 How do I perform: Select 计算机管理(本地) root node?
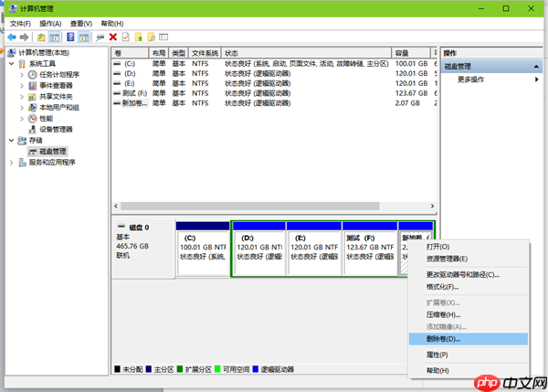(44, 52)
